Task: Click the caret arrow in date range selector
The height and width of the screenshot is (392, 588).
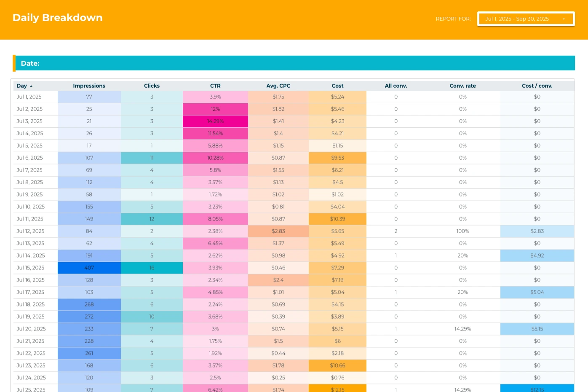Action: click(x=564, y=19)
